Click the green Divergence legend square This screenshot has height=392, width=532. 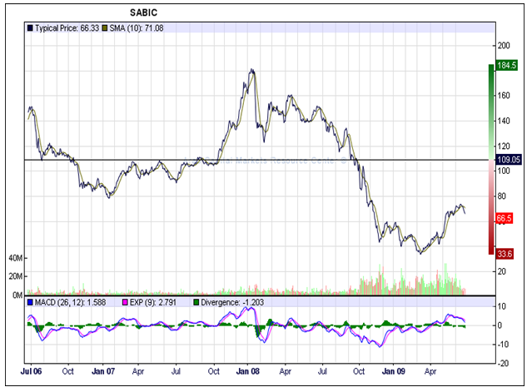tap(196, 302)
